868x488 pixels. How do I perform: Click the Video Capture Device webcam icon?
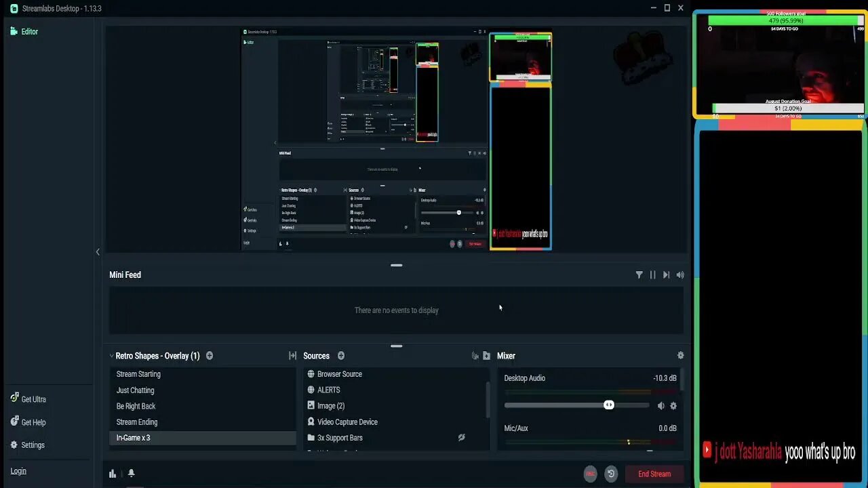[x=311, y=422]
